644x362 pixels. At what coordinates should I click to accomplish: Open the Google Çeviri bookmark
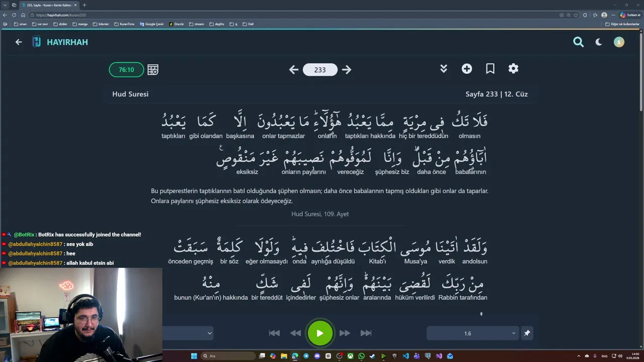click(x=151, y=24)
